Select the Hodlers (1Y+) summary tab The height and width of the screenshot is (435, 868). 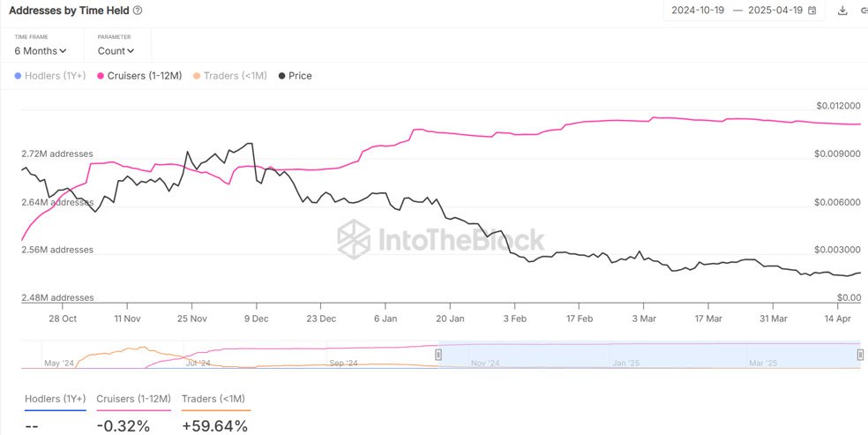pyautogui.click(x=55, y=400)
